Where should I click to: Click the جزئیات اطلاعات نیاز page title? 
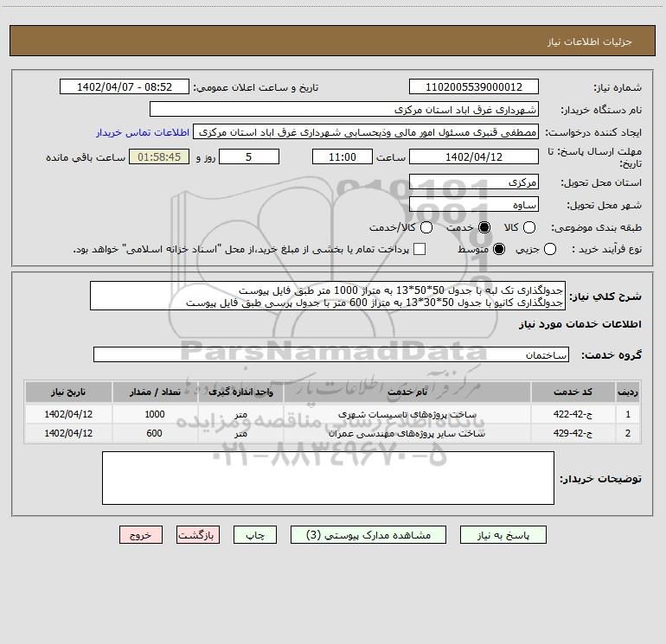[x=590, y=41]
